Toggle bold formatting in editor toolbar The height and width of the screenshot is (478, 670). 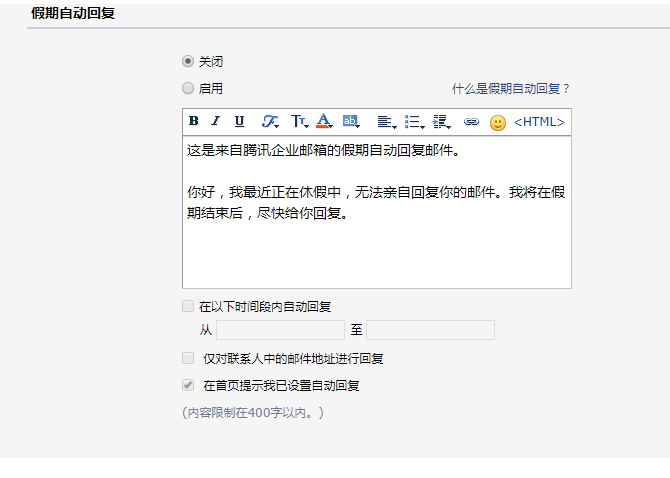[194, 122]
